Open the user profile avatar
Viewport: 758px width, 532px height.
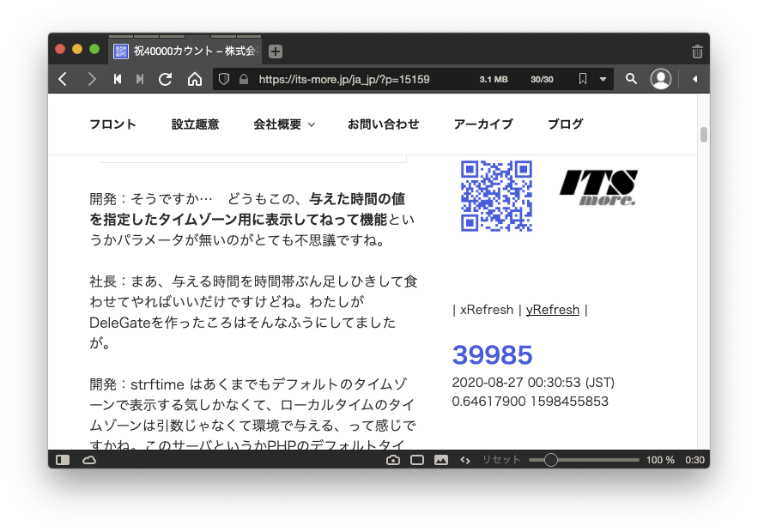point(661,79)
